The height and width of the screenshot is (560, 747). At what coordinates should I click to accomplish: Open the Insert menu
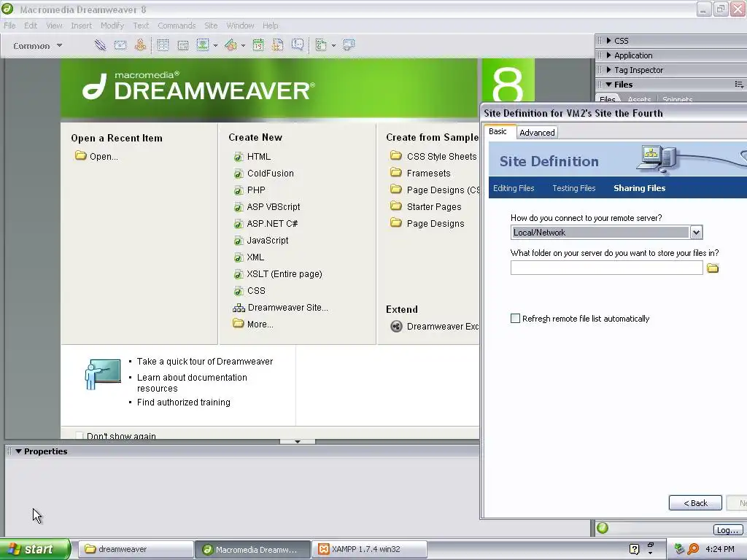coord(82,26)
